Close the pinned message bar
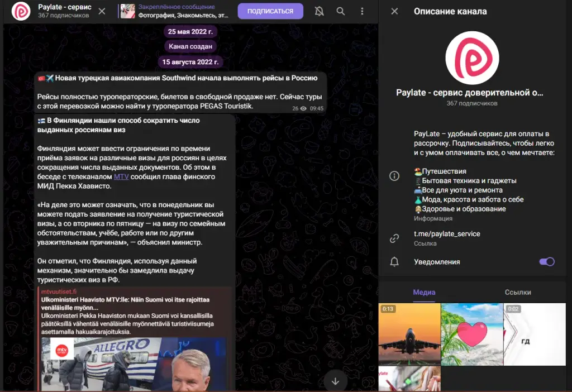This screenshot has height=392, width=572. 102,11
